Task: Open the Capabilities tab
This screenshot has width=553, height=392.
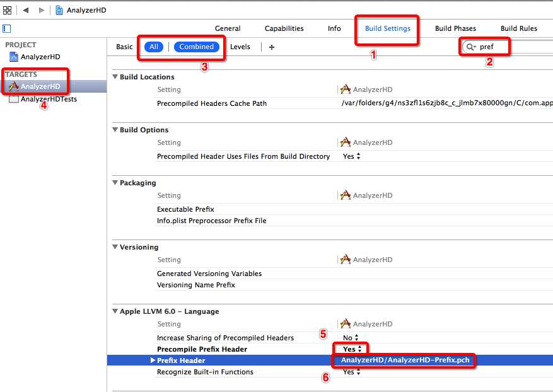Action: [284, 28]
